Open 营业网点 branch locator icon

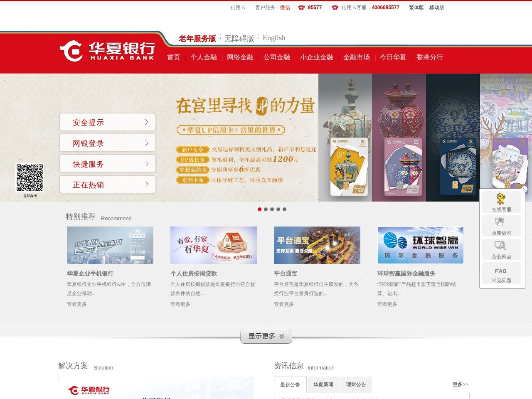pyautogui.click(x=501, y=250)
